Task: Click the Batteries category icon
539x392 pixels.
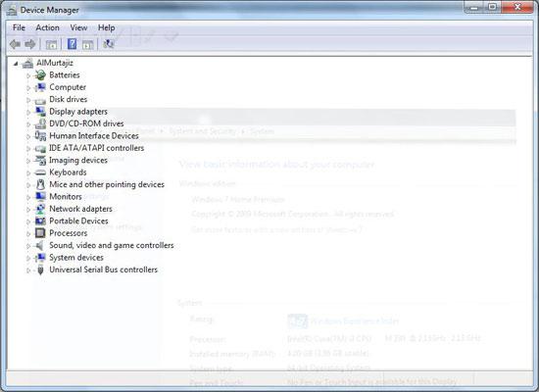Action: (x=40, y=74)
